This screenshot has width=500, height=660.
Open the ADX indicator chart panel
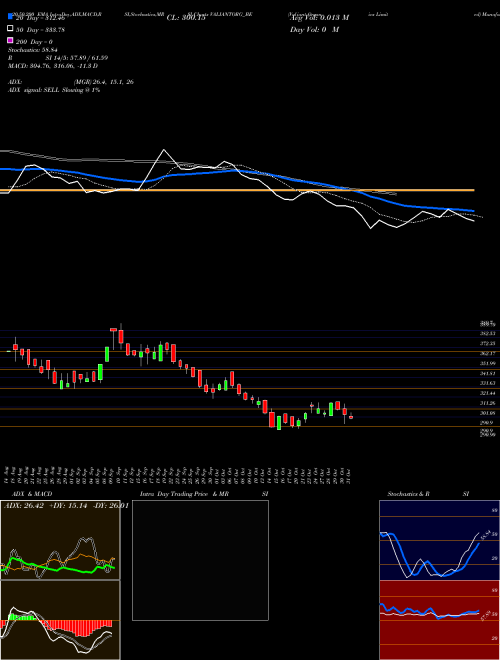(x=60, y=540)
